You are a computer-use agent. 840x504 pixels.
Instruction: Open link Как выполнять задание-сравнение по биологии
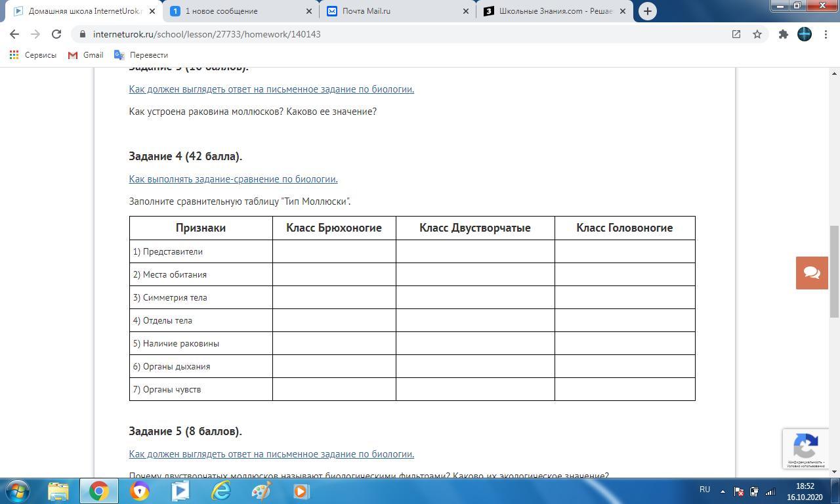[x=233, y=179]
